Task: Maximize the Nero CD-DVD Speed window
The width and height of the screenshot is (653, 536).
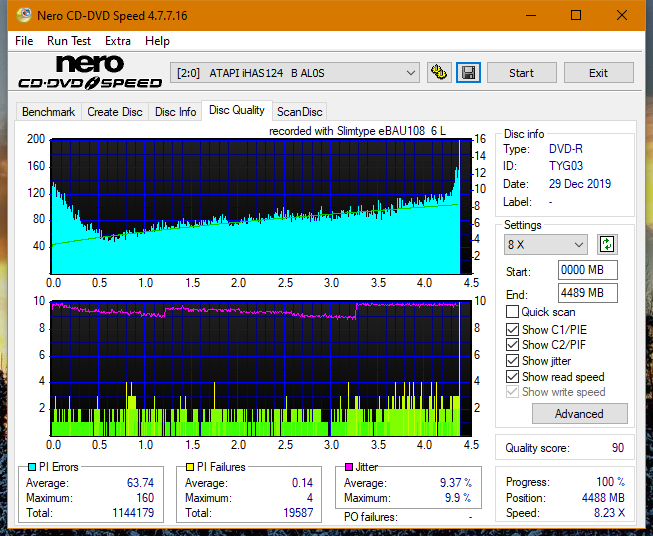Action: coord(576,15)
